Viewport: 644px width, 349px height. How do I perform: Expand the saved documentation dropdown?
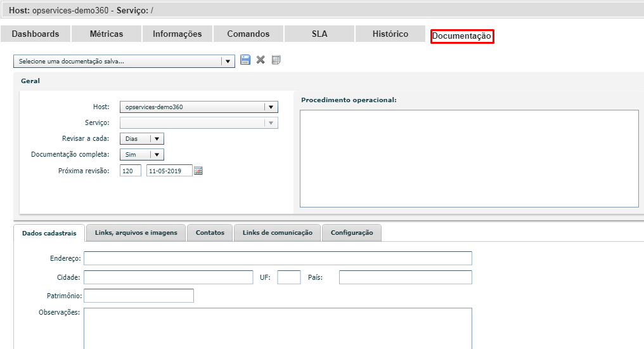[x=228, y=61]
